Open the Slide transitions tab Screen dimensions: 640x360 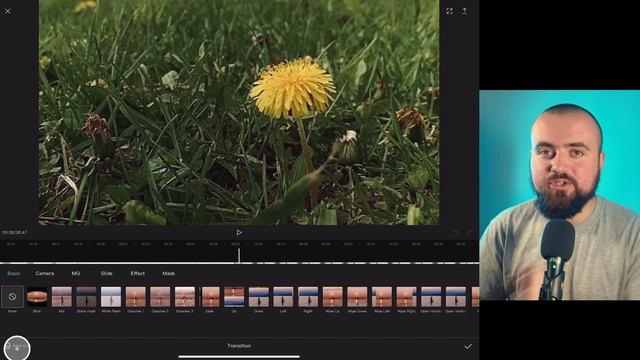point(107,273)
